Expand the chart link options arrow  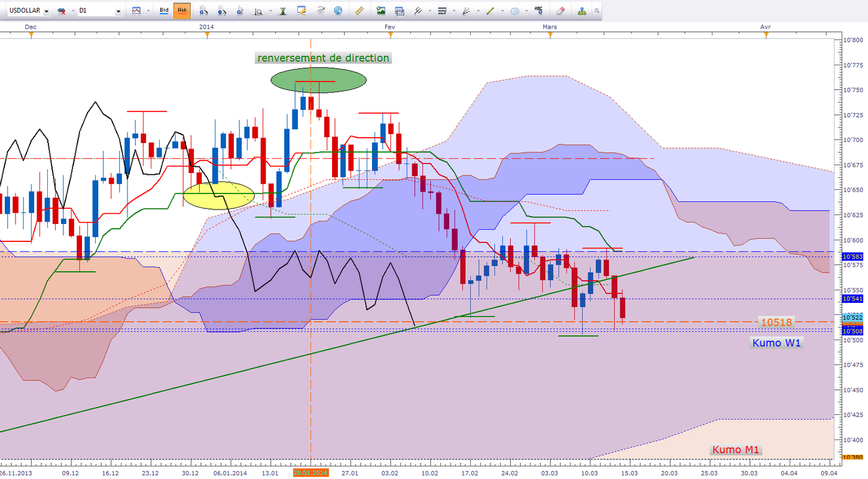[x=72, y=11]
